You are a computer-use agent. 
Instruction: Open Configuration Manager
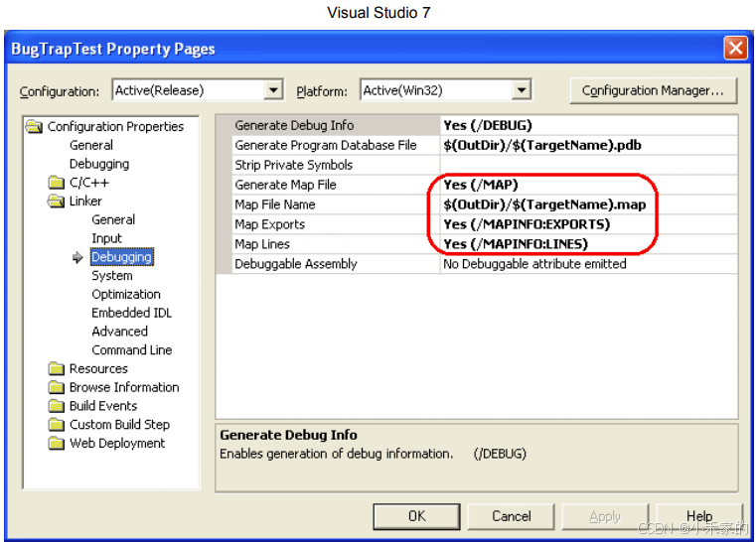coord(654,90)
